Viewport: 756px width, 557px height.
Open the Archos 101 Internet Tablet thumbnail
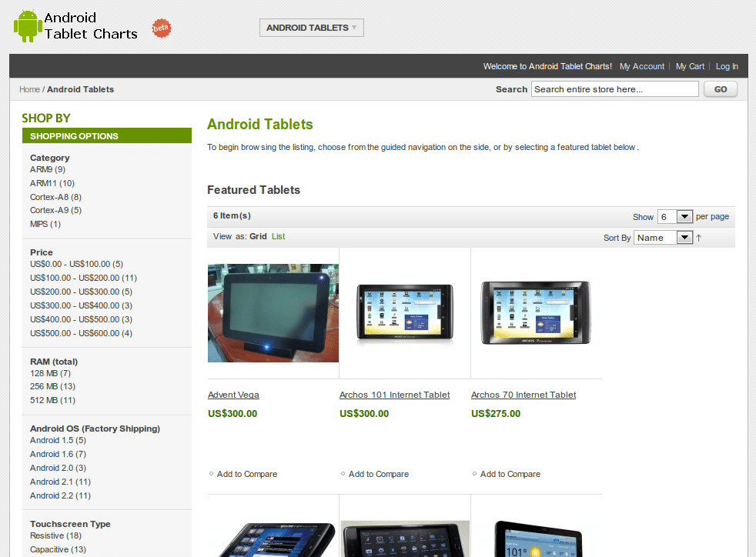[405, 313]
